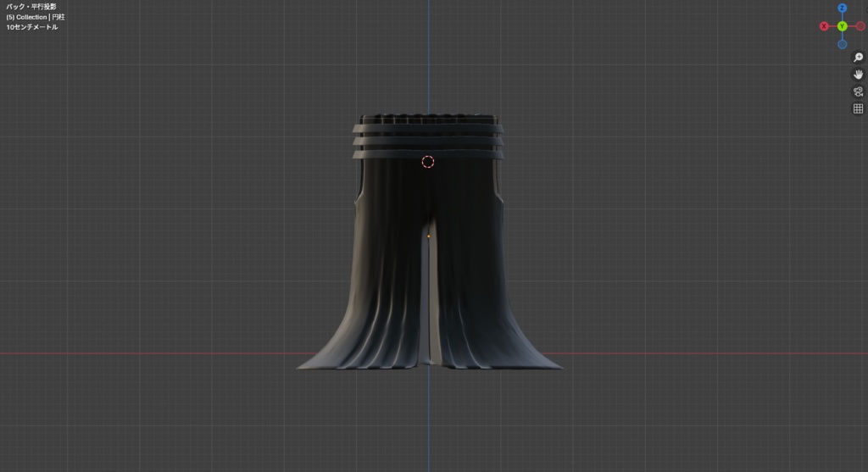Screen dimensions: 868x472
Task: Toggle the camera view icon
Action: tap(858, 92)
